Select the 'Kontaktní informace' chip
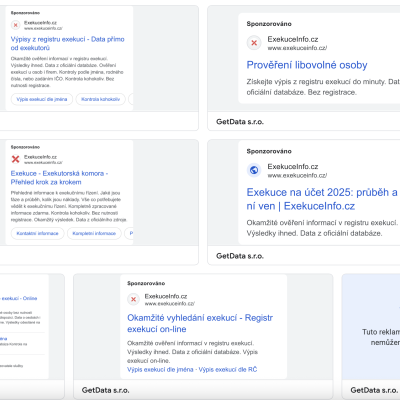Viewport: 400px width, 400px height. pos(37,233)
